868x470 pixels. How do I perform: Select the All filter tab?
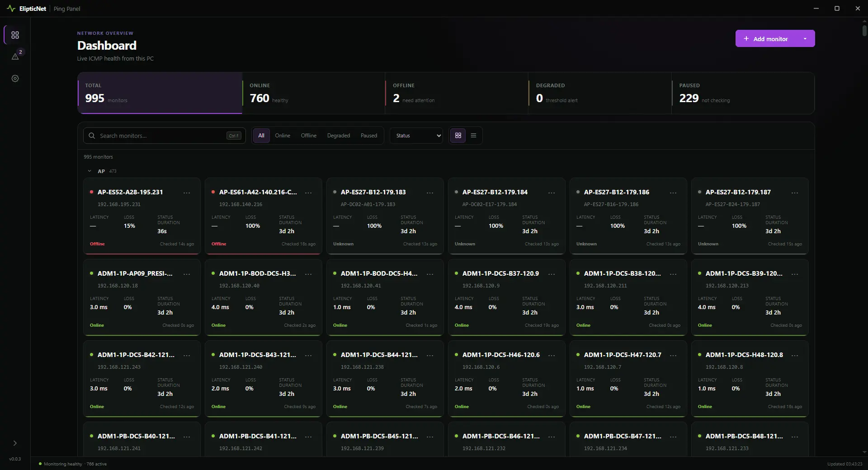tap(261, 136)
